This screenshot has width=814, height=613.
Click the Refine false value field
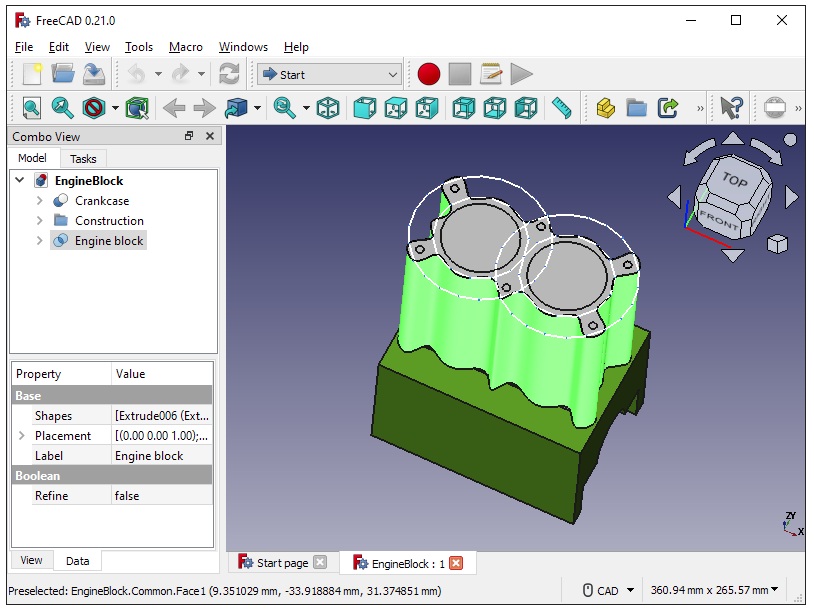[162, 496]
